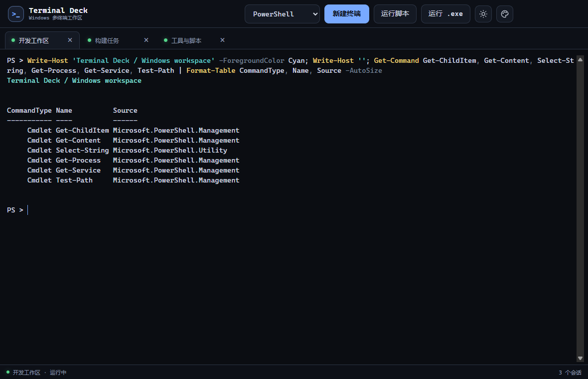The height and width of the screenshot is (379, 588).
Task: Close the 构建任务 tab
Action: pyautogui.click(x=146, y=40)
